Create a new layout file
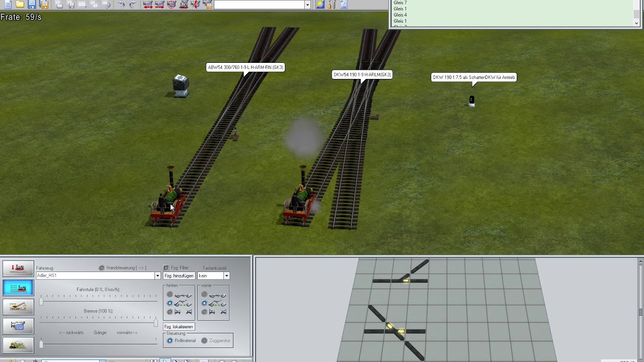Image resolution: width=644 pixels, height=362 pixels. (x=8, y=5)
